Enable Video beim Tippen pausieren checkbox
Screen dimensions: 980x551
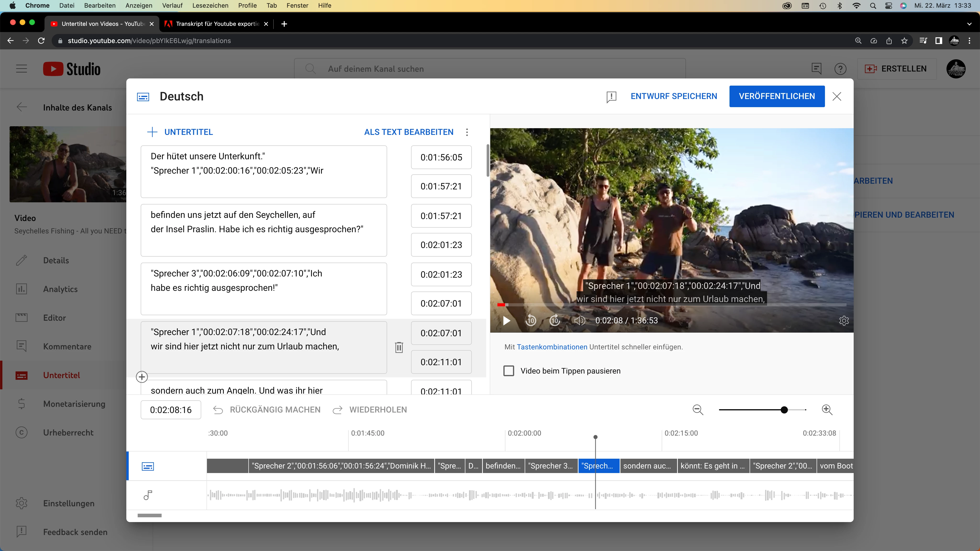tap(509, 371)
